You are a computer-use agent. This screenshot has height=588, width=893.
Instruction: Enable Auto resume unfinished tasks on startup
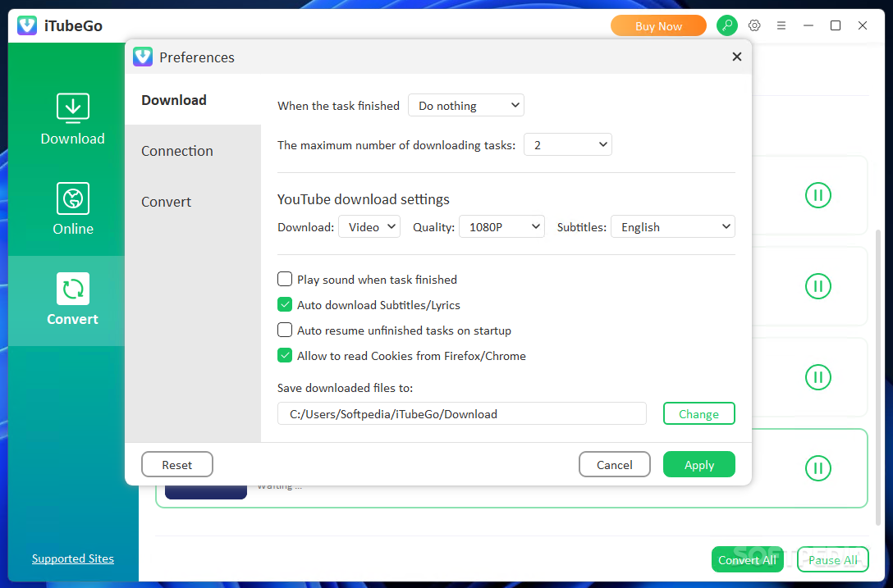tap(285, 330)
